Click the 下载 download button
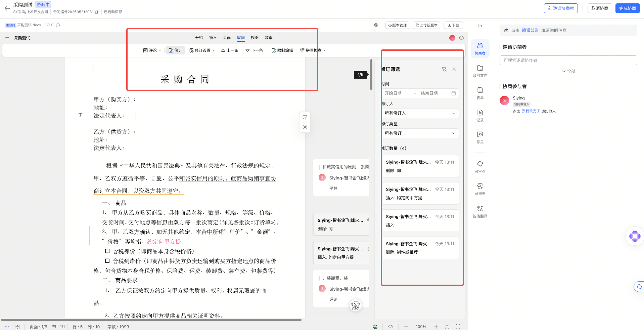The height and width of the screenshot is (330, 644). coord(453,25)
